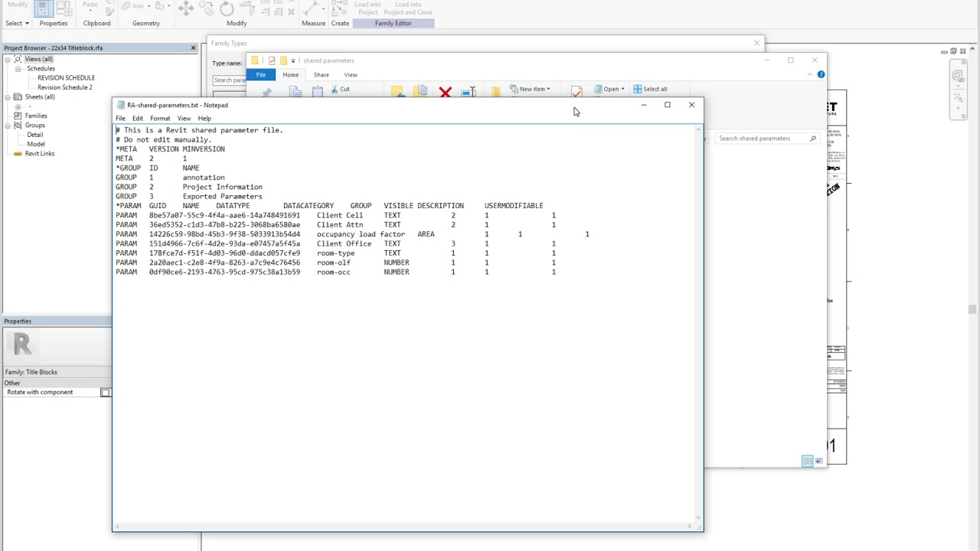The width and height of the screenshot is (980, 551).
Task: Click the Family Types search parameters field
Action: pos(229,80)
